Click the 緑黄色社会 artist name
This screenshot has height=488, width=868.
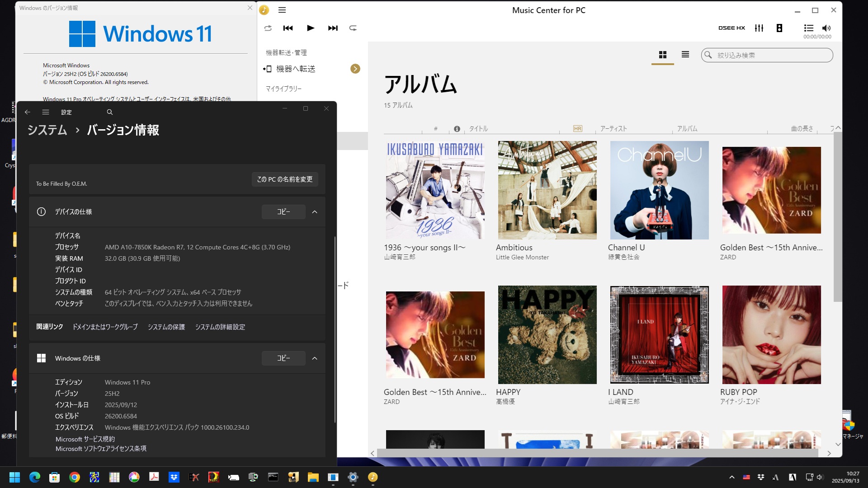tap(624, 257)
